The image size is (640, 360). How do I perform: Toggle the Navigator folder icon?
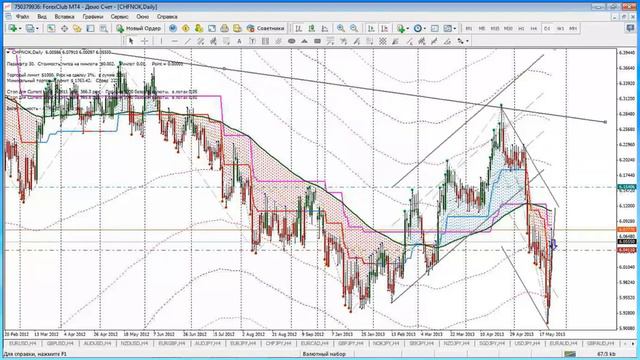coord(77,28)
